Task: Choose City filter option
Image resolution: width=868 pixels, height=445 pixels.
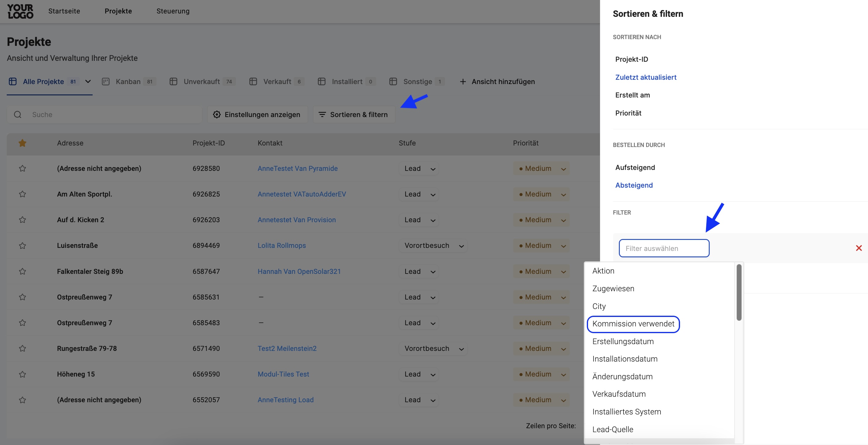Action: [599, 306]
